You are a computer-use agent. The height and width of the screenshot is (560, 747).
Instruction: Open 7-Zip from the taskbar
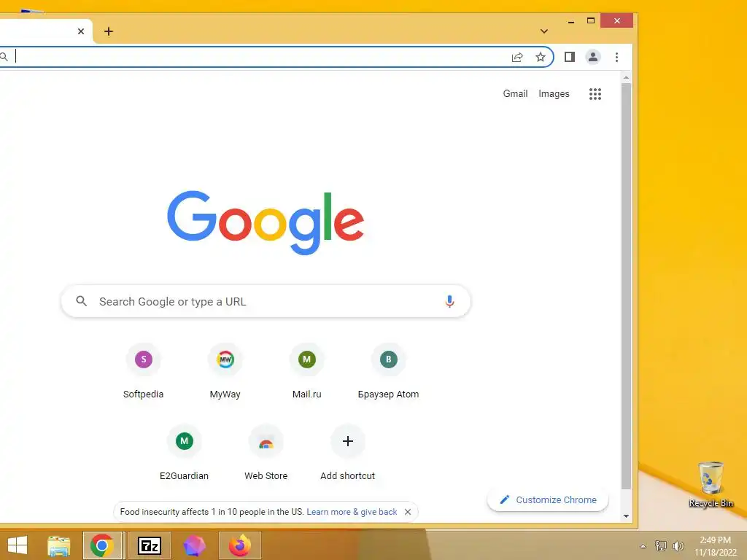150,545
